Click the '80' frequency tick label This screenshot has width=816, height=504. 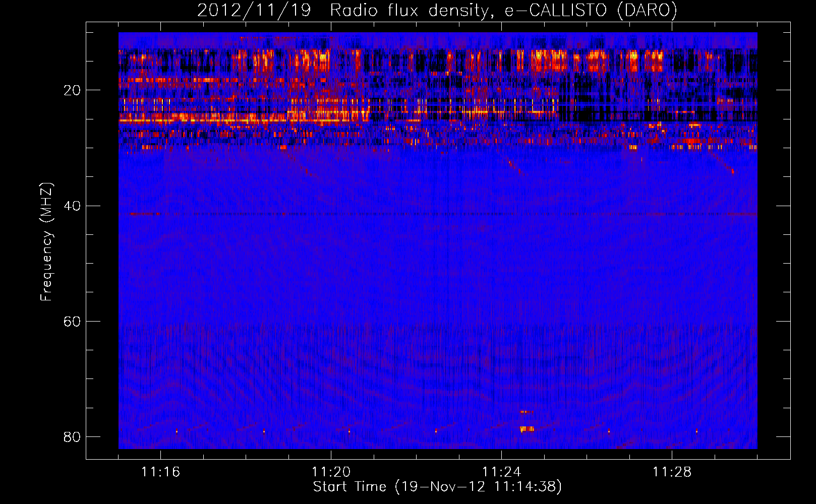point(72,436)
